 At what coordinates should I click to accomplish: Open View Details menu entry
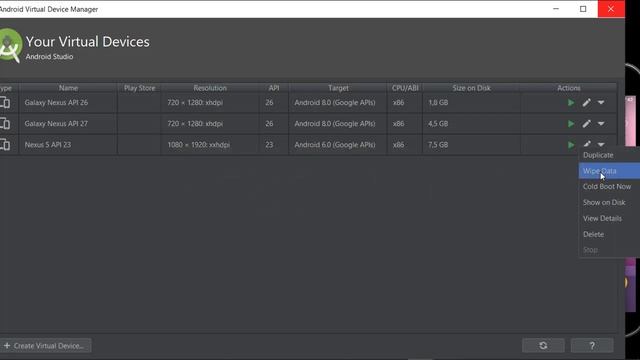(x=609, y=218)
